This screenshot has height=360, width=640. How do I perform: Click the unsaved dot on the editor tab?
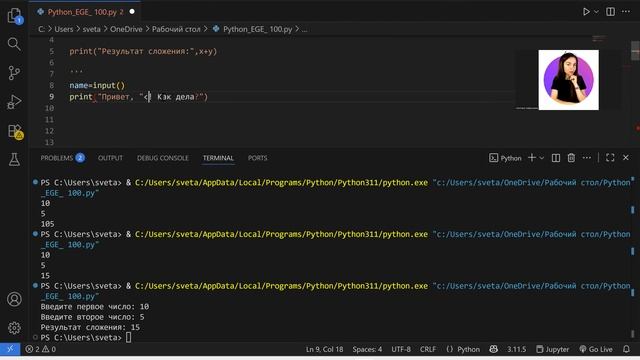(x=132, y=12)
